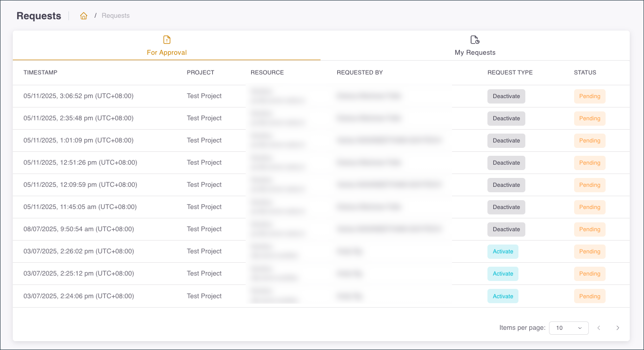Switch to the My Requests tab
This screenshot has height=350, width=644.
pyautogui.click(x=475, y=46)
